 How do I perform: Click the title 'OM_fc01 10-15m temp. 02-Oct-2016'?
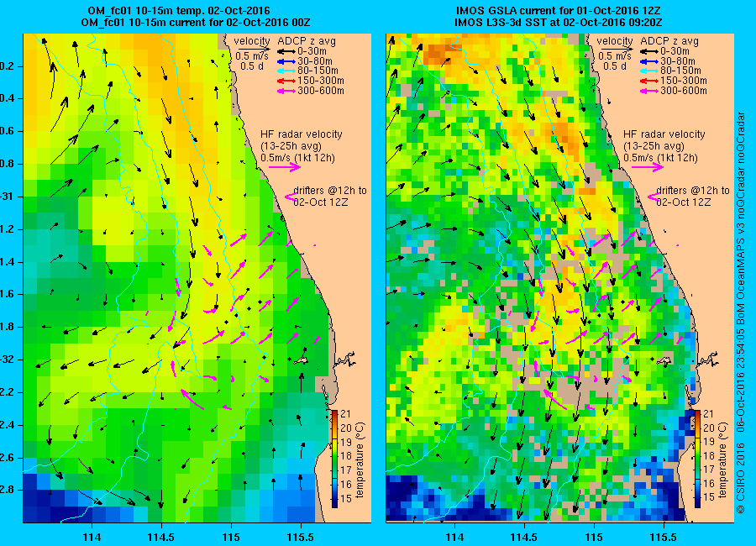click(179, 11)
